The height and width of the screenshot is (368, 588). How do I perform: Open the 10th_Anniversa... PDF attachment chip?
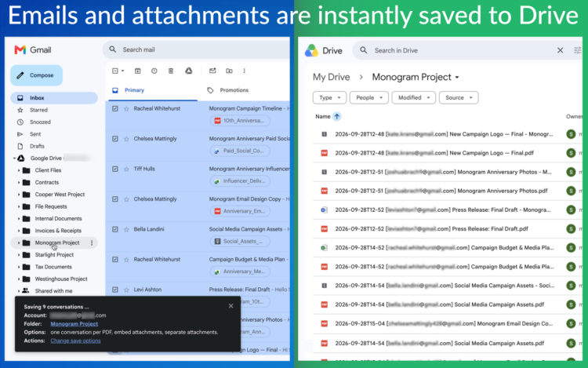click(x=240, y=121)
